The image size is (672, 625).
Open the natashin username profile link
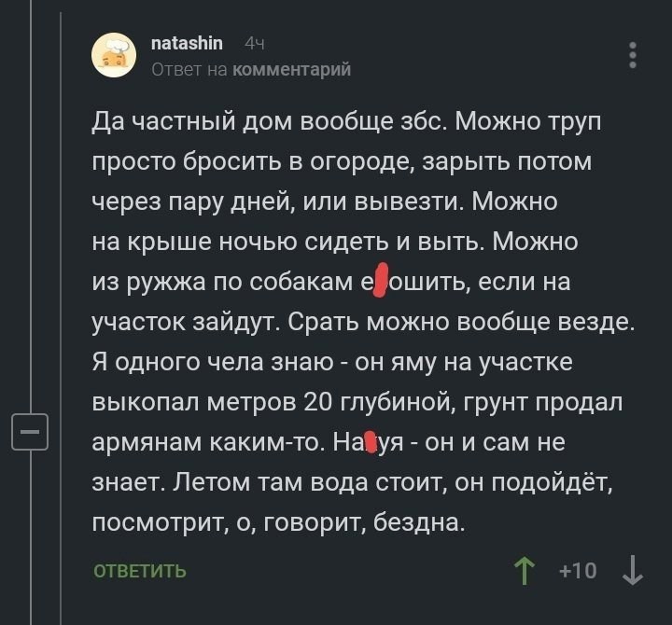[186, 43]
